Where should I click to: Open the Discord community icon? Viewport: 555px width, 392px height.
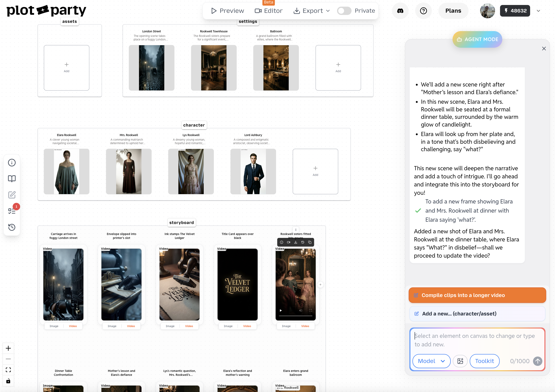(x=400, y=11)
